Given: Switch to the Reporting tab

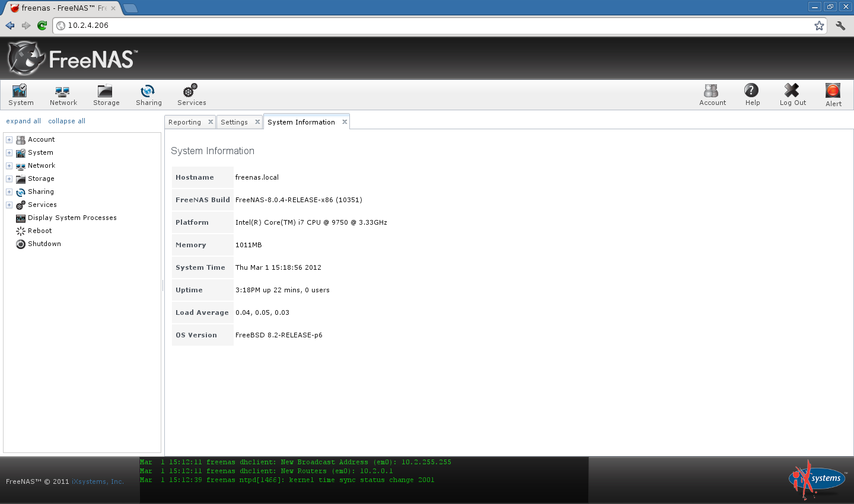Looking at the screenshot, I should click(184, 122).
